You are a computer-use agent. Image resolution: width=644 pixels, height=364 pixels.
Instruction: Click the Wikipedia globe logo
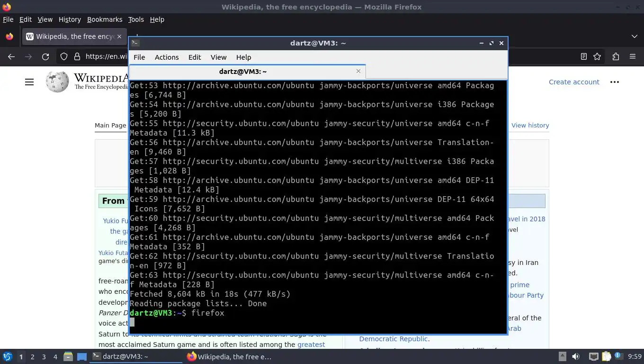click(57, 82)
